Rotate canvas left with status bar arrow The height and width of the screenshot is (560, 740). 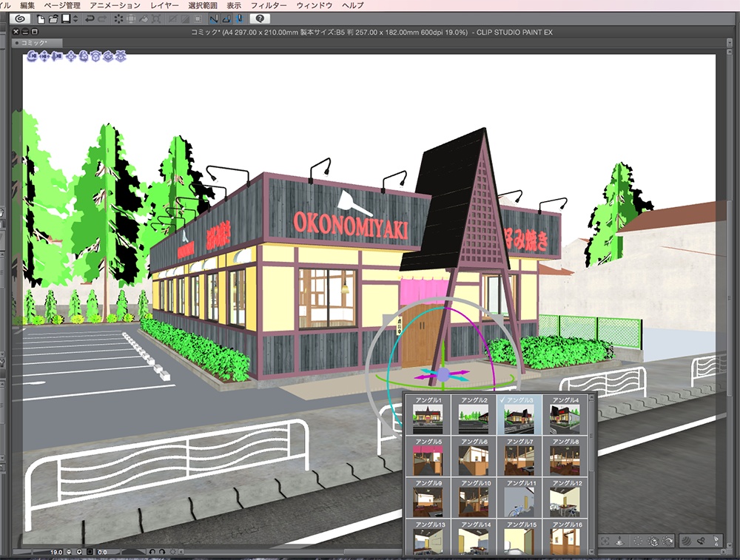click(x=152, y=552)
